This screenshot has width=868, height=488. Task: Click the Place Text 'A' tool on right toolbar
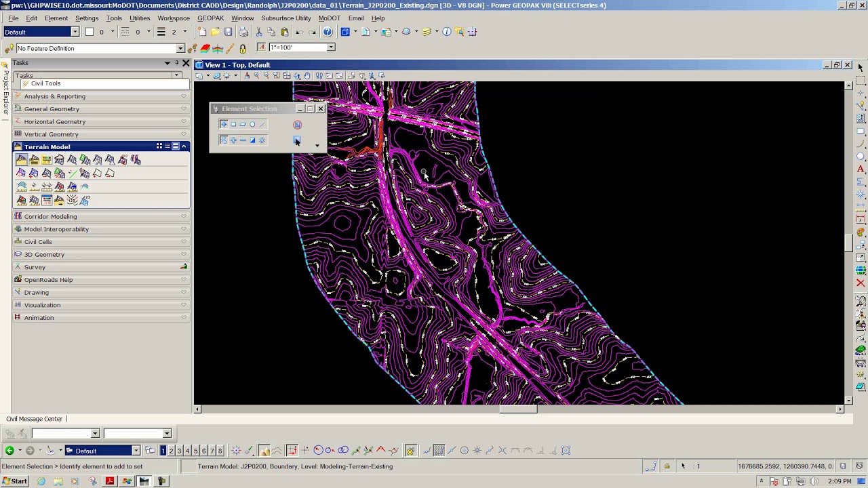[861, 169]
